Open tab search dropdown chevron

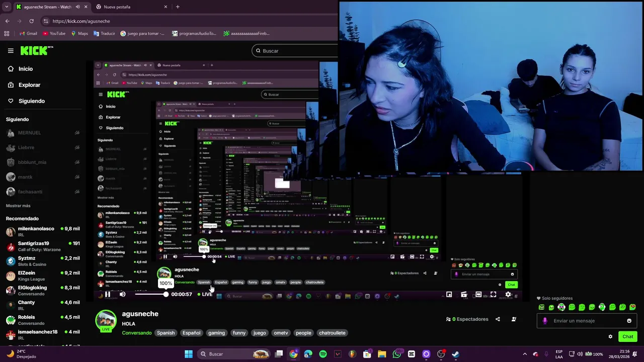pos(6,7)
